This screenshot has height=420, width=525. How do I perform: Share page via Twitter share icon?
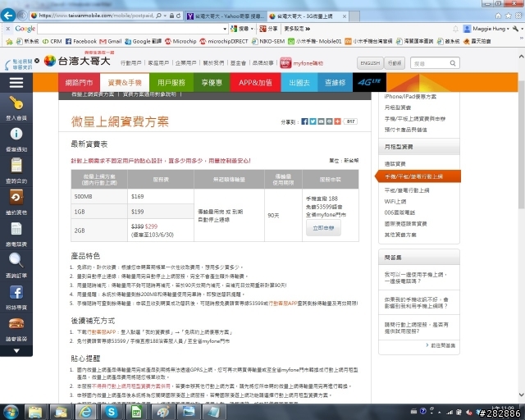[x=313, y=121]
